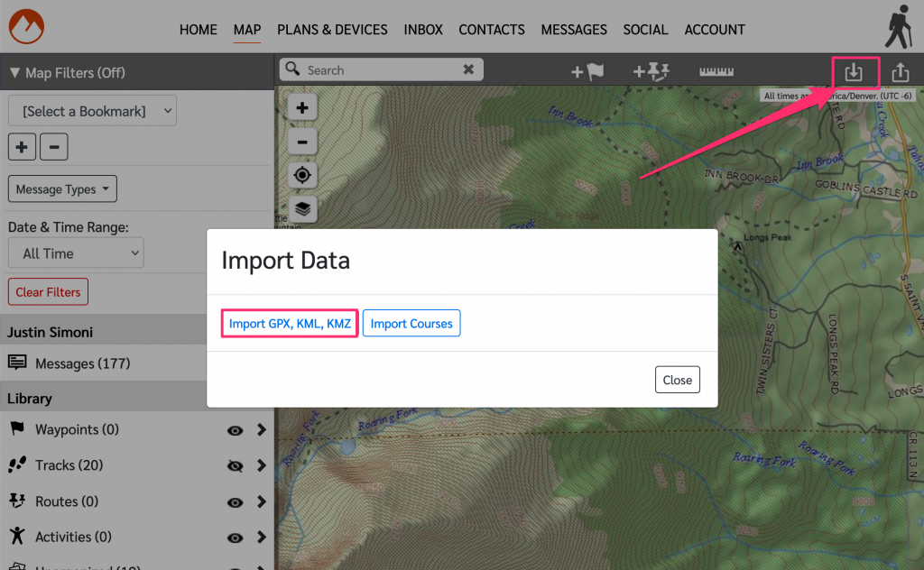Zoom out on the map
Image resolution: width=924 pixels, height=570 pixels.
click(x=302, y=142)
